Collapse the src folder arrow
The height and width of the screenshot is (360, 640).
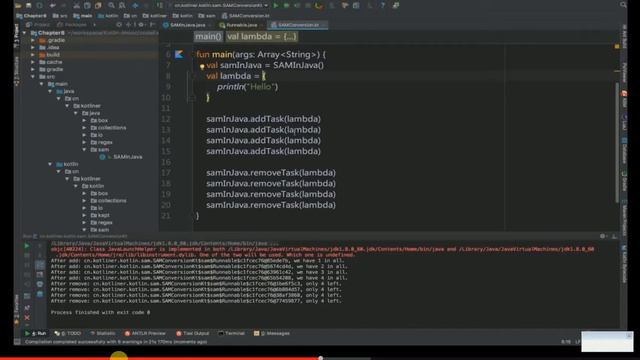pyautogui.click(x=33, y=77)
